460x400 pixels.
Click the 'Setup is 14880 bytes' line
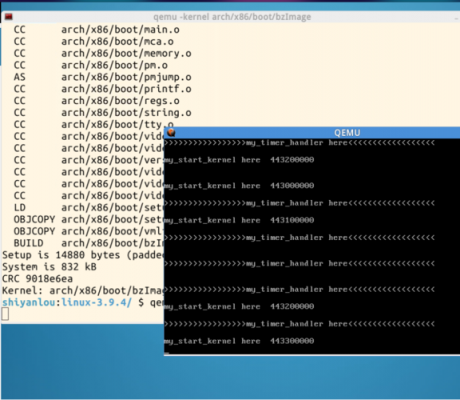83,255
